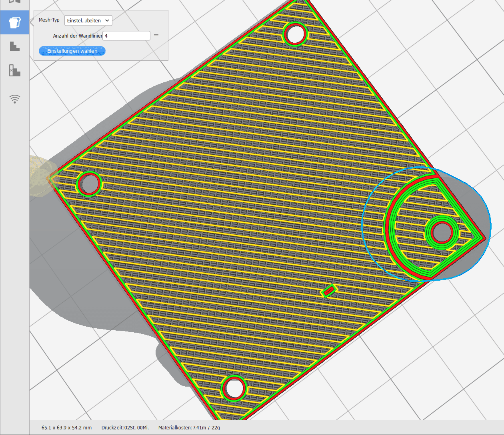Click the Anzahl der Wandlinien value field
The image size is (504, 435).
126,36
